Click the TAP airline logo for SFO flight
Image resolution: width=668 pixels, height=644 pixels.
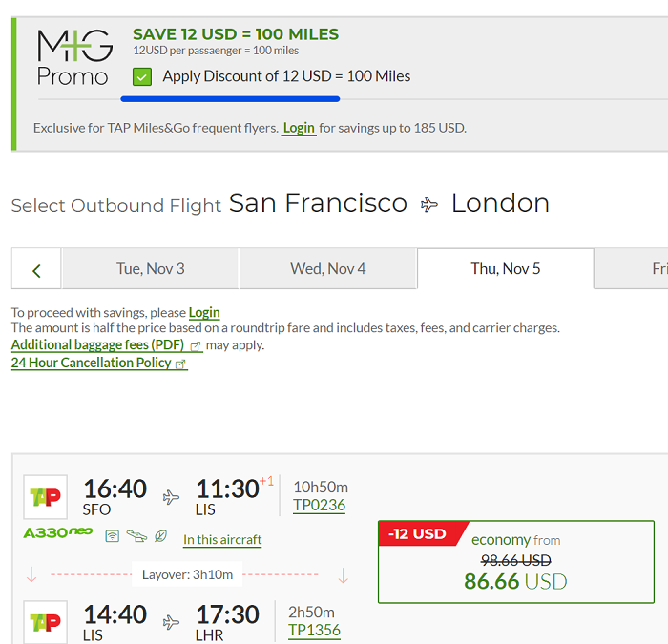point(45,497)
